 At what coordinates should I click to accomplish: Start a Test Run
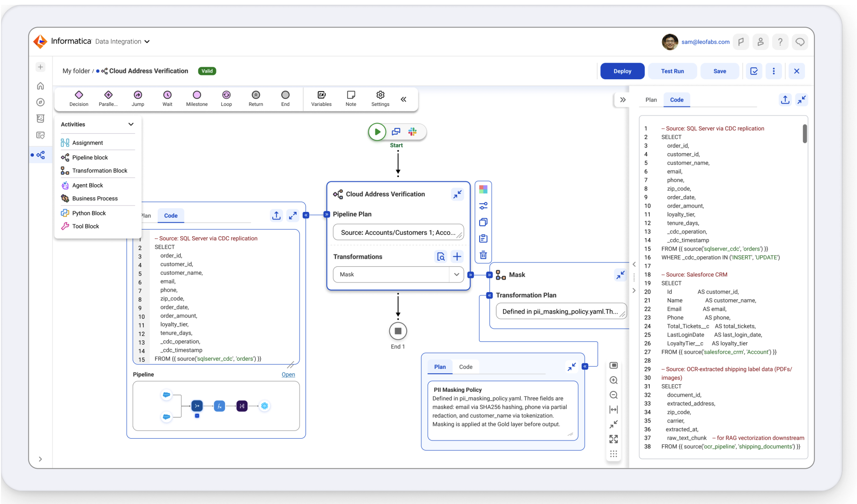[672, 71]
